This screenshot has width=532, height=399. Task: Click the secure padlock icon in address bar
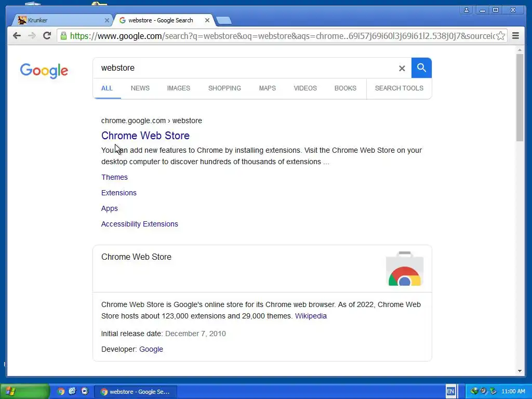pyautogui.click(x=63, y=36)
